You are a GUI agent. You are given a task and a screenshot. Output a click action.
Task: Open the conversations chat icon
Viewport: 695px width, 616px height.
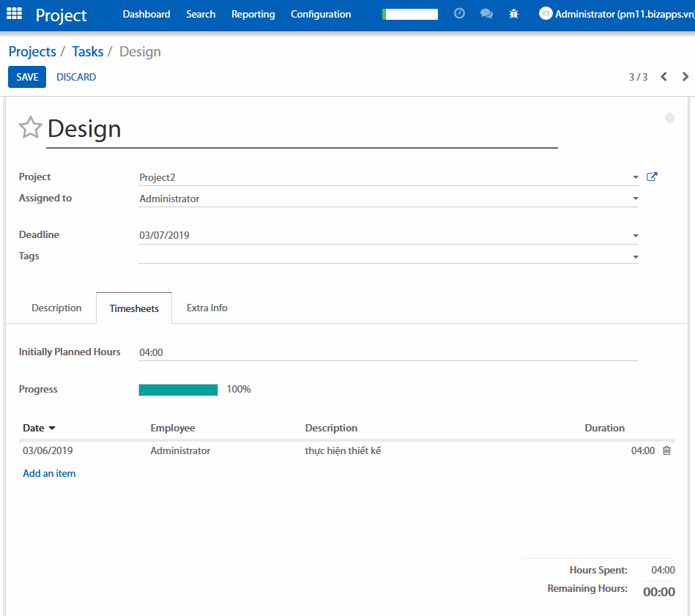click(486, 14)
